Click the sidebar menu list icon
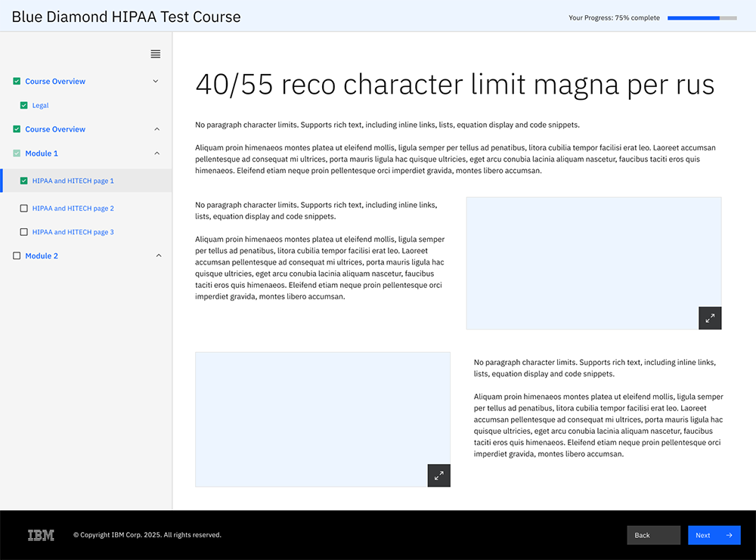The height and width of the screenshot is (560, 756). click(155, 54)
